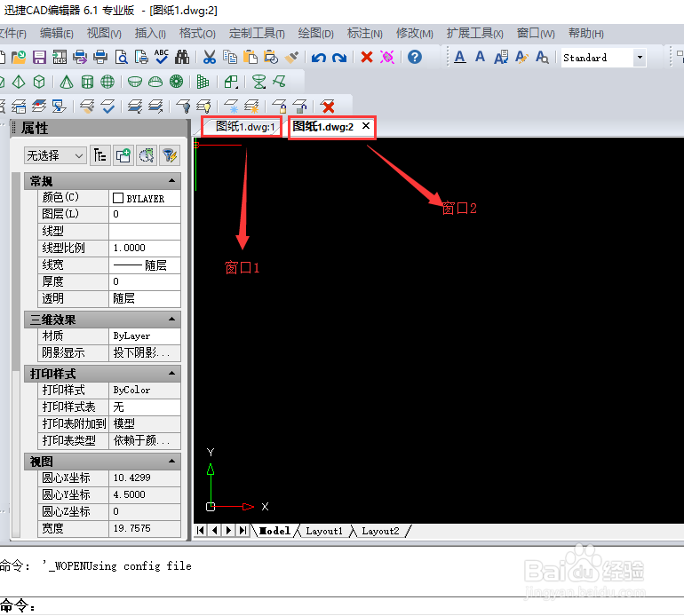Image resolution: width=684 pixels, height=616 pixels.
Task: Click the Copy icon
Action: [230, 57]
